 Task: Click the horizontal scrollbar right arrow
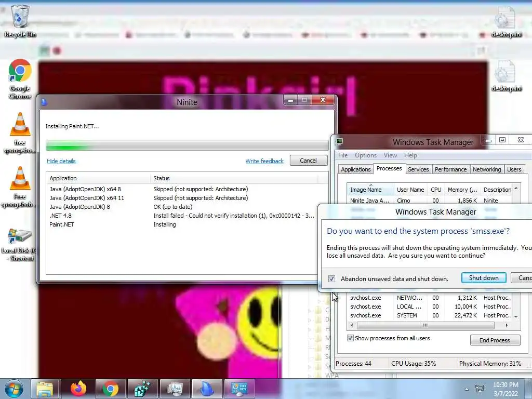click(x=507, y=325)
